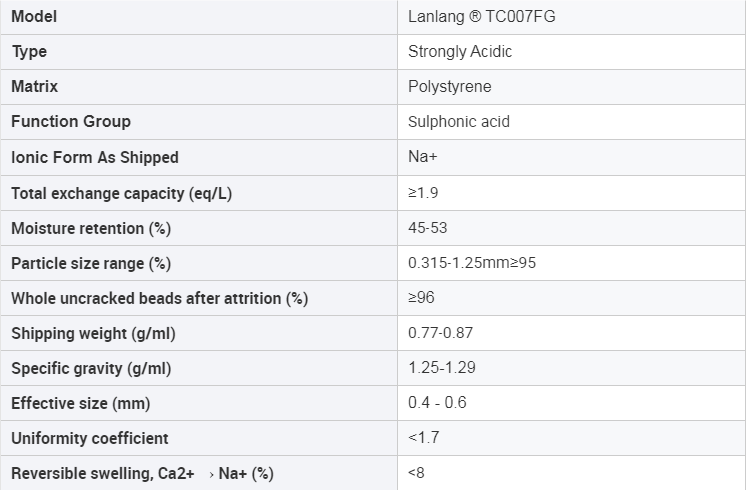Click "Whole uncracked beads after attrition (%)" label
Screen dimensions: 747x490
pyautogui.click(x=159, y=298)
